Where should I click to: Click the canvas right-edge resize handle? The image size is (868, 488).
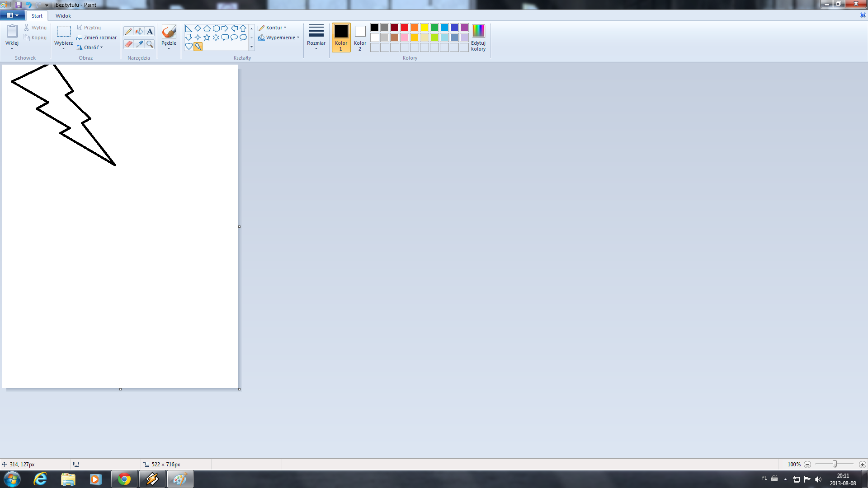click(x=239, y=226)
